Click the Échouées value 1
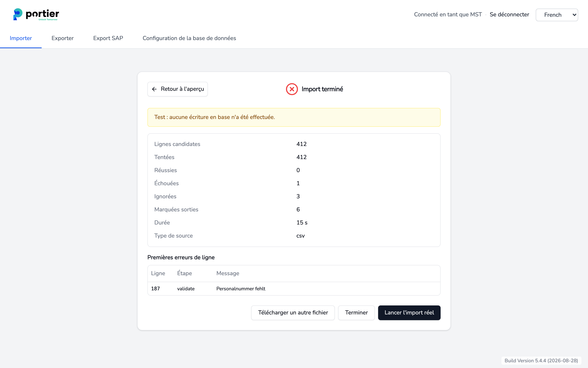This screenshot has height=368, width=588. (298, 184)
